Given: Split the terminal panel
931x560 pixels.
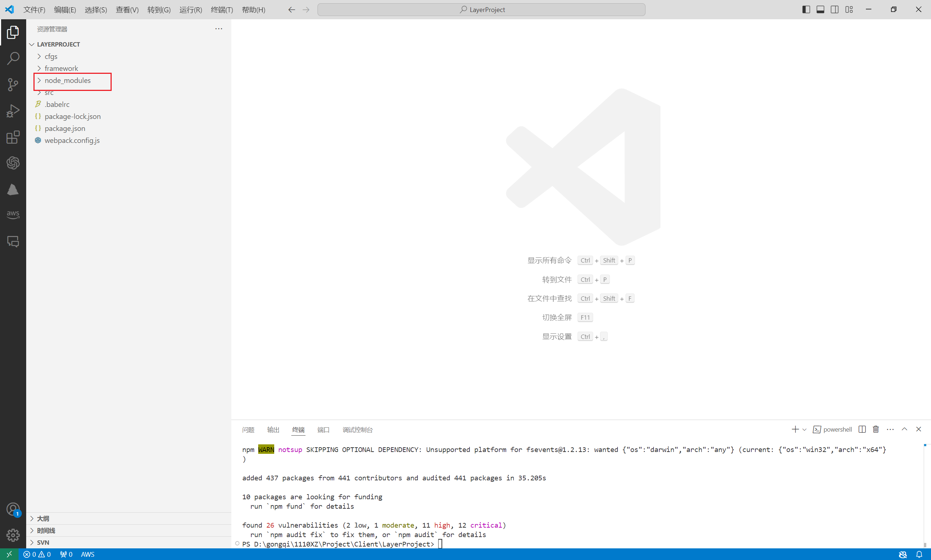Looking at the screenshot, I should click(x=862, y=429).
